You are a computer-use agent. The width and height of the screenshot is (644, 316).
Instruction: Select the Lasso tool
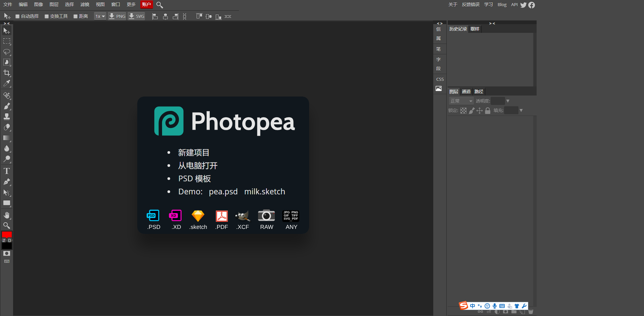pyautogui.click(x=7, y=52)
